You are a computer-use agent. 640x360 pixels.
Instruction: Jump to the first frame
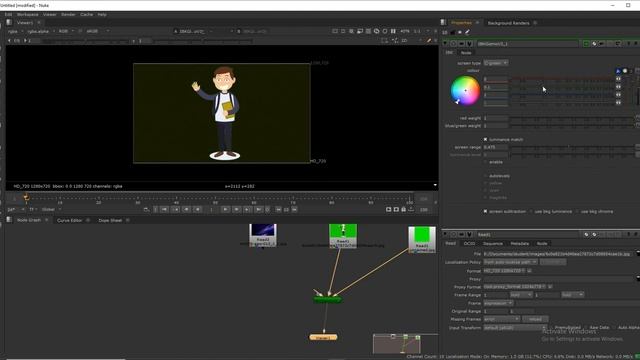click(164, 209)
